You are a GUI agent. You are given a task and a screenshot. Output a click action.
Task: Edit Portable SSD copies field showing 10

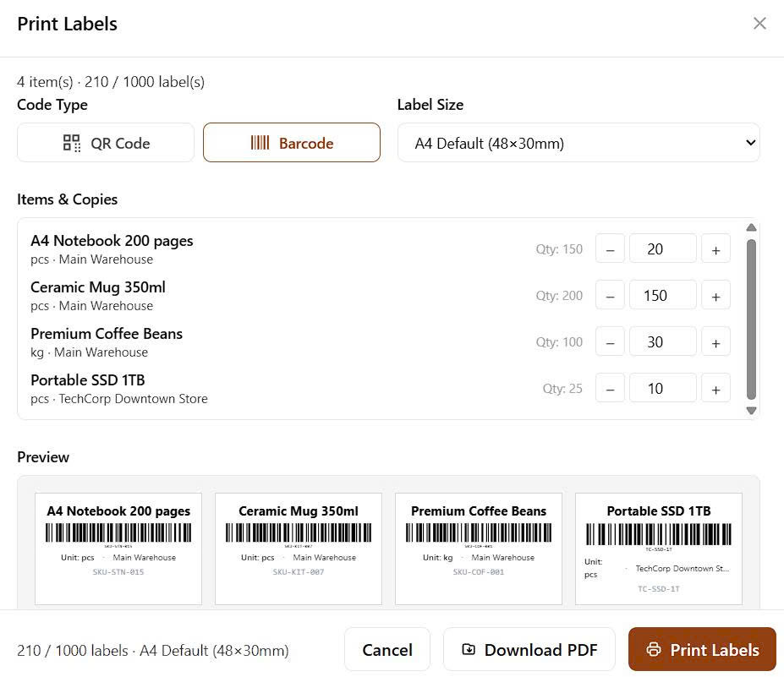point(662,388)
